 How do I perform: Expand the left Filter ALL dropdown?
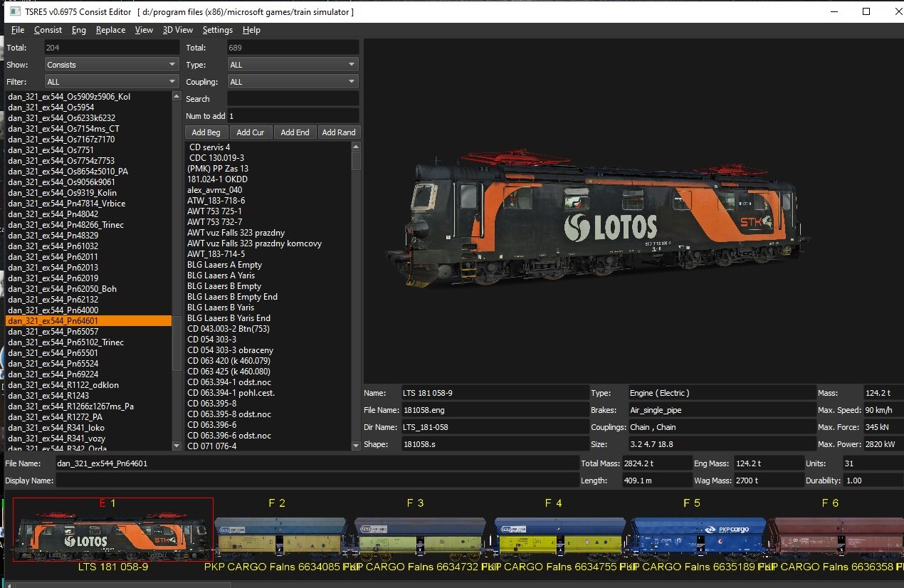pos(111,82)
